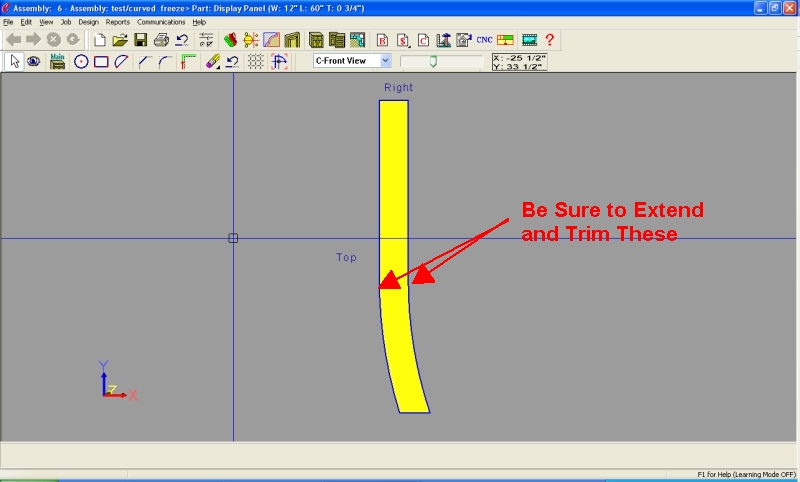Click the Print icon
800x482 pixels.
161,40
